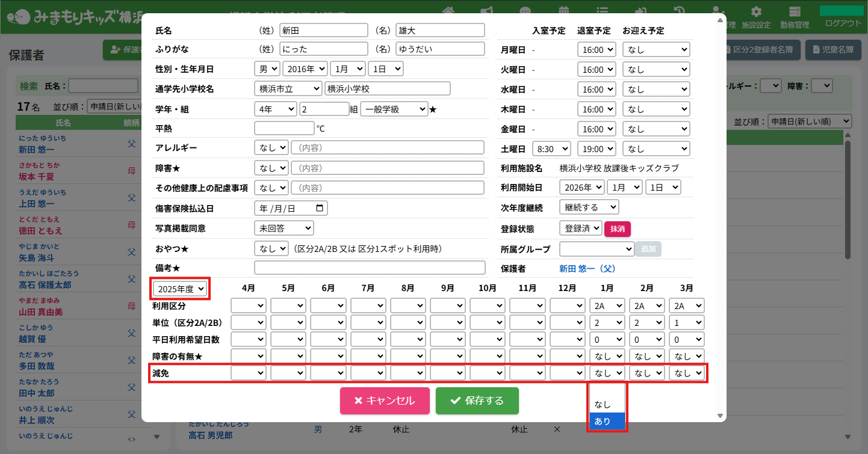Click the みまもりキッズ logo icon
Screen dimensions: 868x454
click(x=22, y=17)
